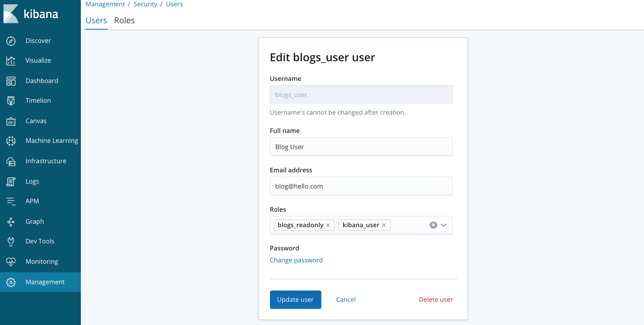Click the 'Edit blogs_user user' heading
The width and height of the screenshot is (644, 325).
pyautogui.click(x=322, y=57)
